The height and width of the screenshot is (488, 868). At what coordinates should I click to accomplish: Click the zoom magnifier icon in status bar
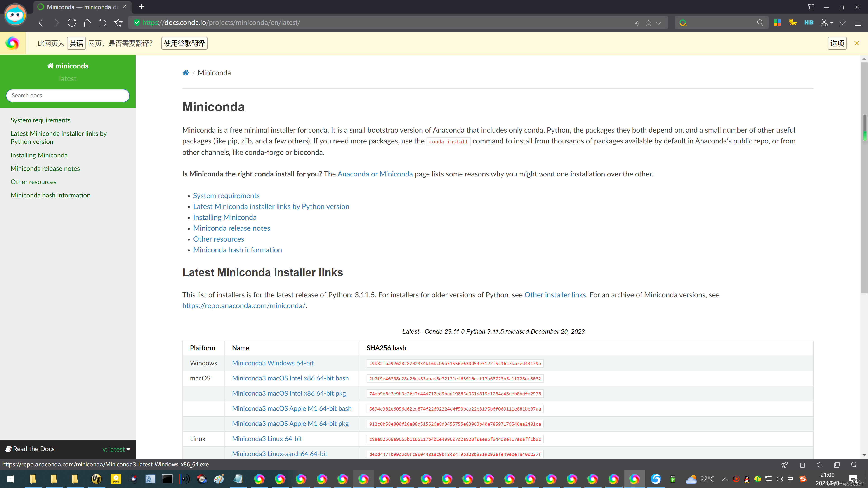pyautogui.click(x=854, y=465)
